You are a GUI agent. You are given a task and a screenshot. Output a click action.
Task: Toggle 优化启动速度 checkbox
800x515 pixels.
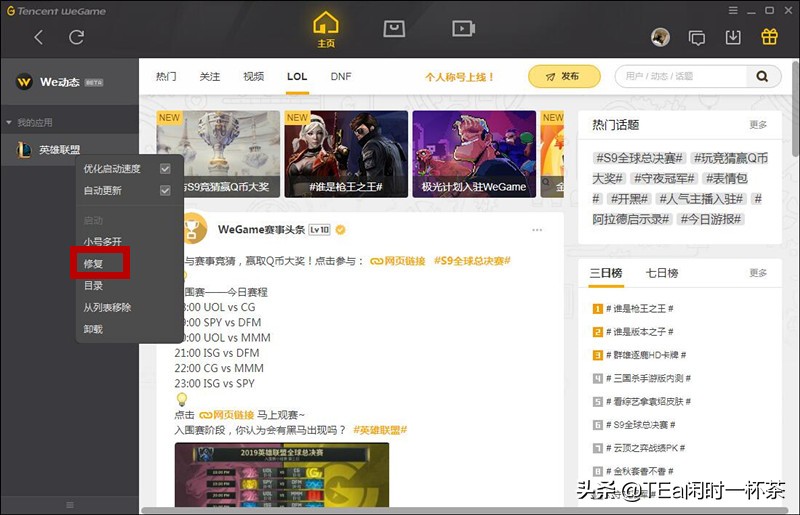(x=165, y=168)
